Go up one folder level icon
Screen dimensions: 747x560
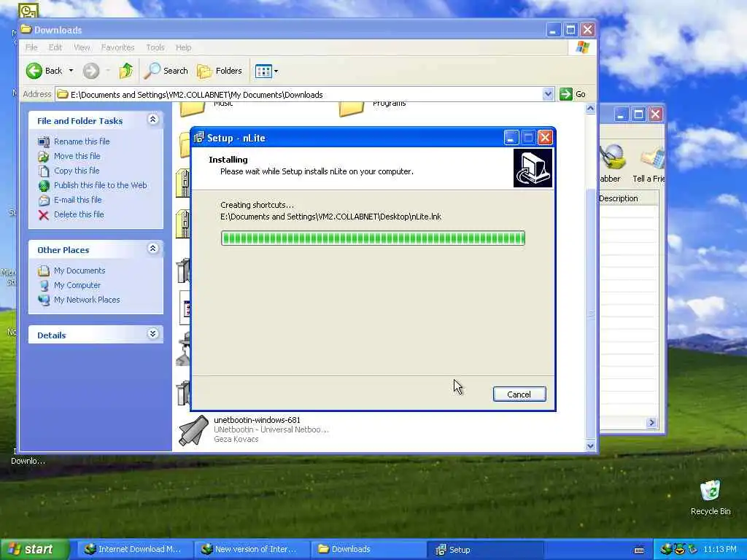126,71
